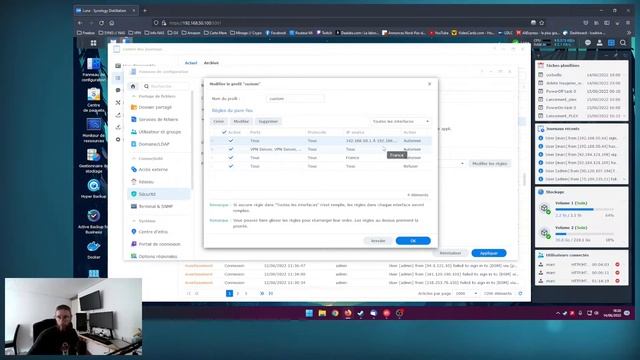Collapse Partage de fichiers section
Image resolution: width=640 pixels, height=360 pixels.
[x=133, y=96]
